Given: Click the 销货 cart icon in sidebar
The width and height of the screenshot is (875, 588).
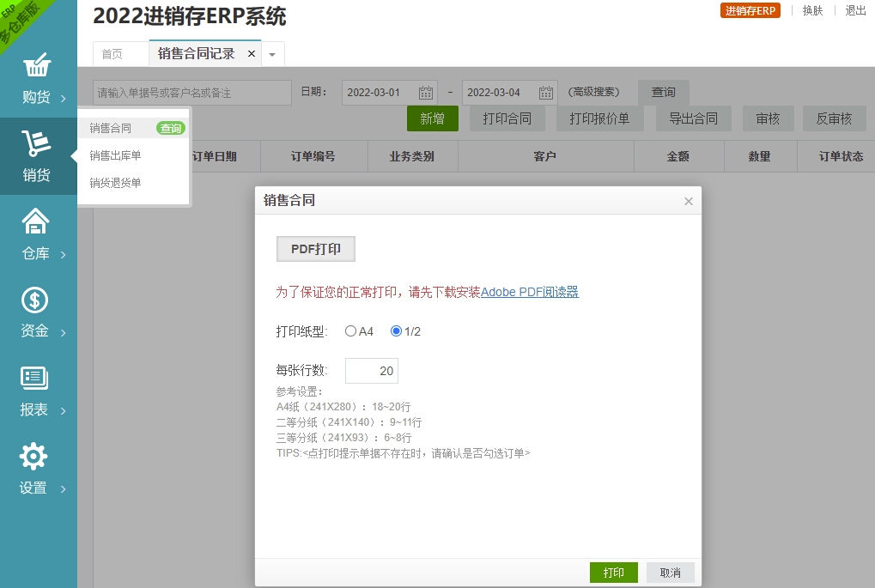Looking at the screenshot, I should (36, 144).
